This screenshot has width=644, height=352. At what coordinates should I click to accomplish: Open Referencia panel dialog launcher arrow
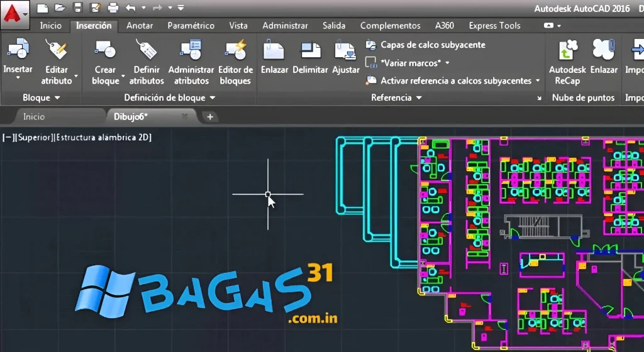[539, 98]
